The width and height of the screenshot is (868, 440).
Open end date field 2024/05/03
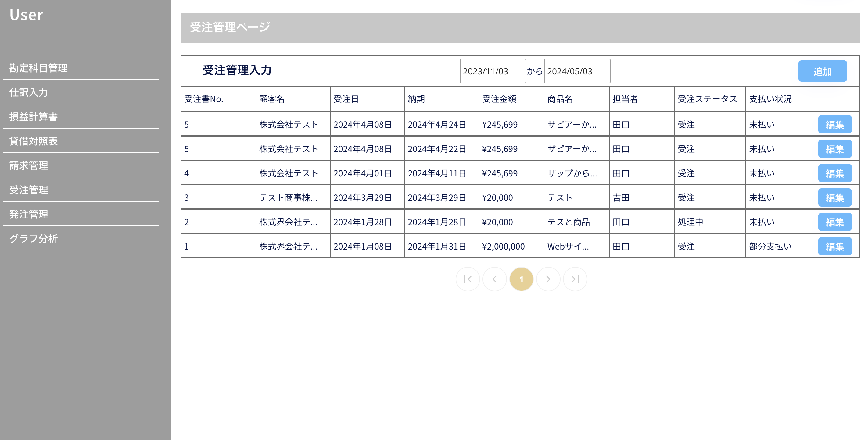(576, 71)
